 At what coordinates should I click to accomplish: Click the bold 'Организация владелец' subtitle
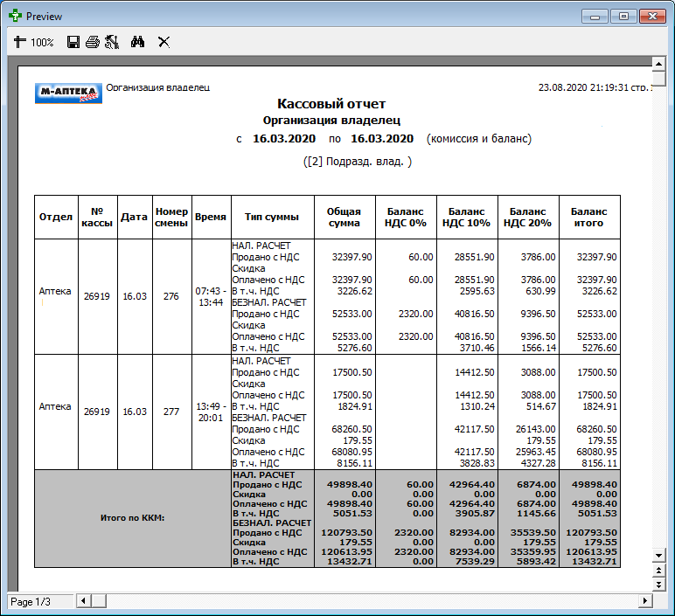tap(331, 121)
